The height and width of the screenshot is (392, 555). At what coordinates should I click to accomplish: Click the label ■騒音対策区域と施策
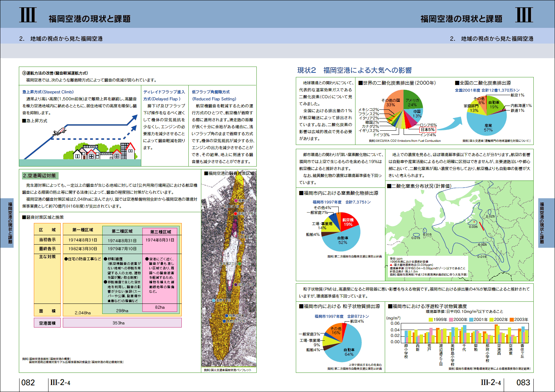click(x=43, y=217)
